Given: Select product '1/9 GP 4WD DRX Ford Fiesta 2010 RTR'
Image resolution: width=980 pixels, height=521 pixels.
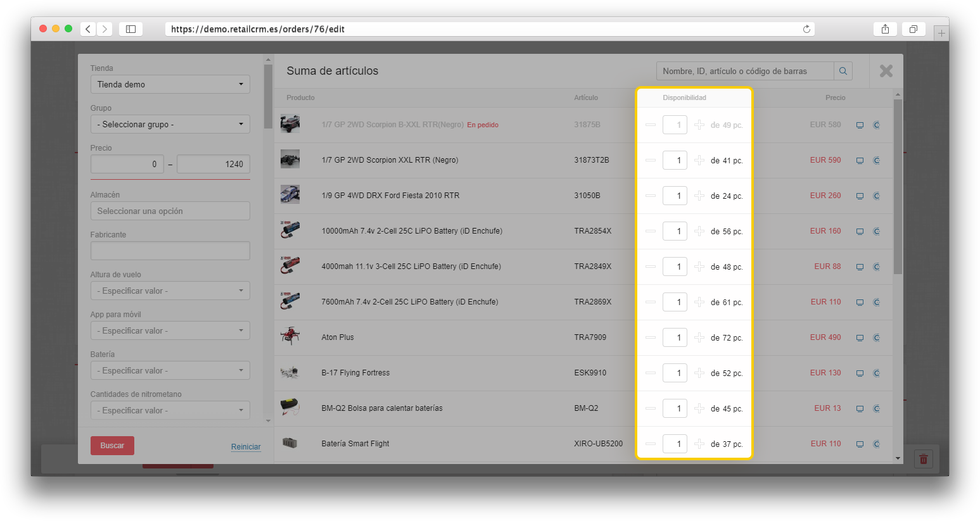Looking at the screenshot, I should (x=390, y=196).
